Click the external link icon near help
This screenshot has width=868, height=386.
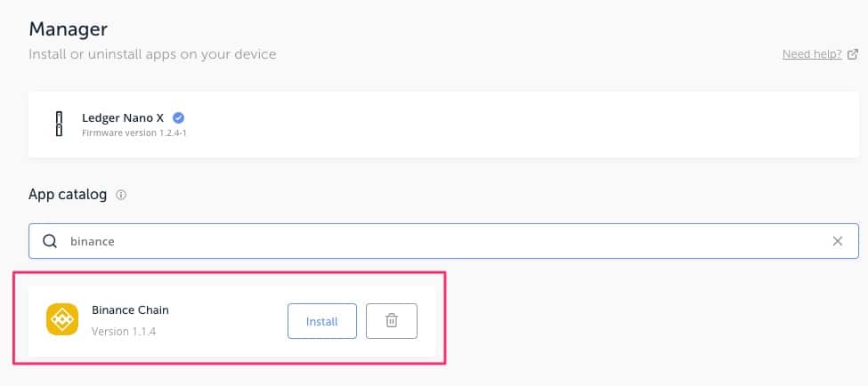pos(853,54)
